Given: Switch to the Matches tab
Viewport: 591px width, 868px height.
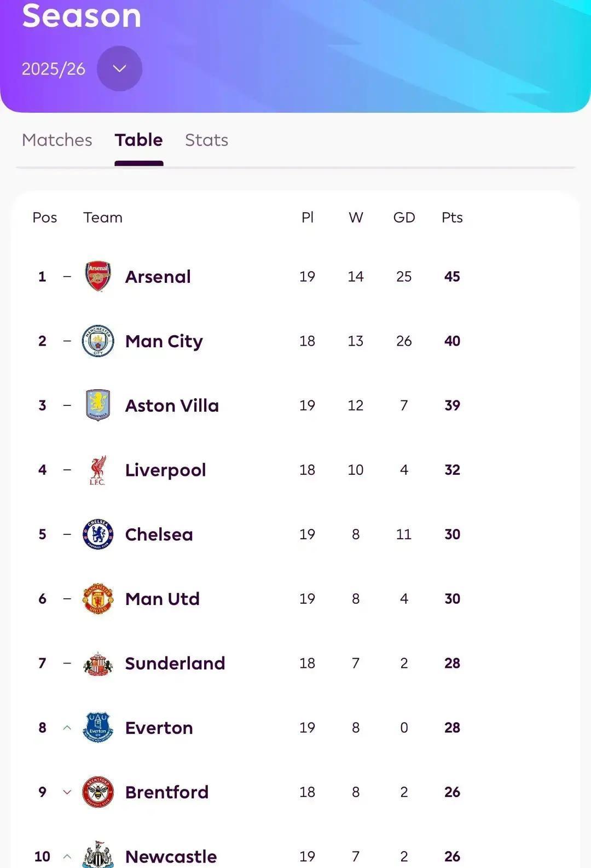Looking at the screenshot, I should tap(57, 140).
